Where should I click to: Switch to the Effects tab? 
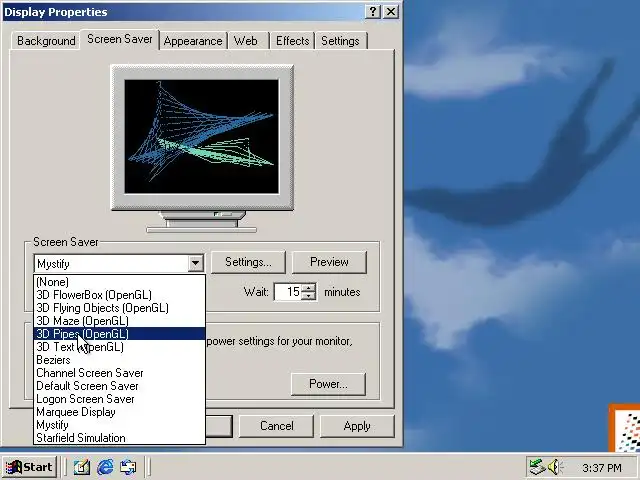[292, 41]
